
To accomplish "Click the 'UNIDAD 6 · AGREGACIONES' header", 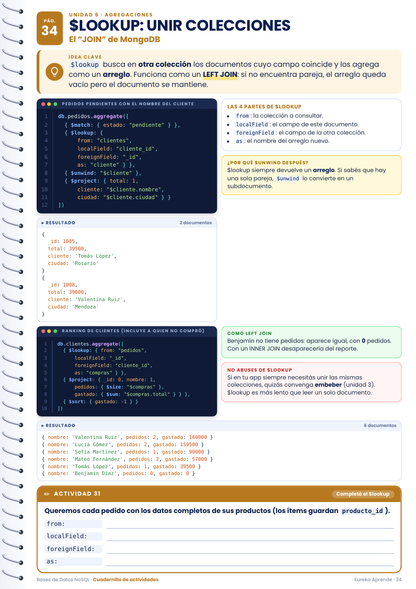I will click(x=110, y=15).
